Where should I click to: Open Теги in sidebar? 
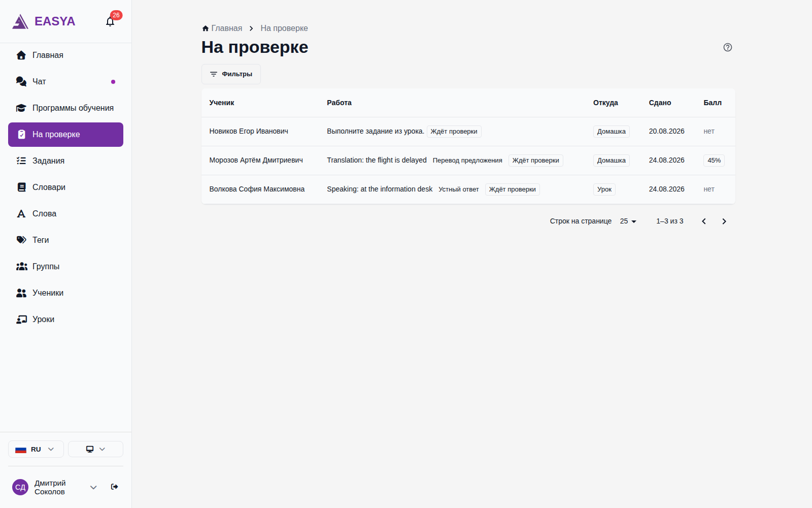(x=65, y=240)
